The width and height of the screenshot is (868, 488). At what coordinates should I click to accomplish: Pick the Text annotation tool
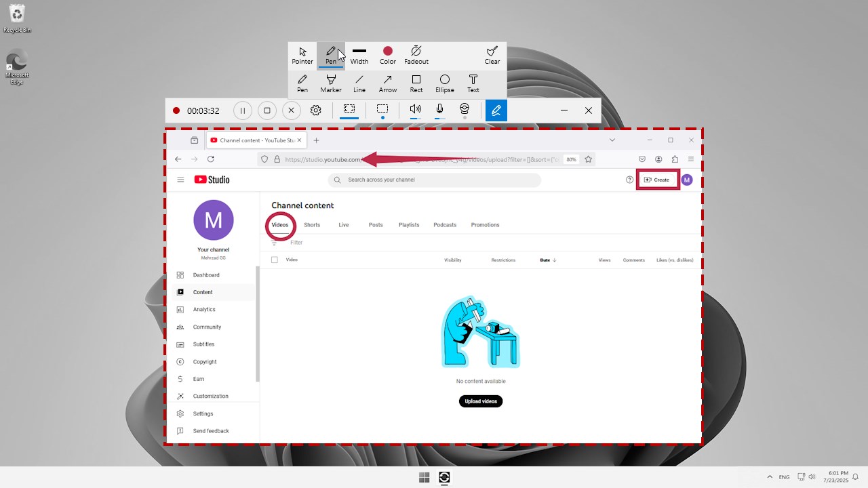pyautogui.click(x=473, y=83)
